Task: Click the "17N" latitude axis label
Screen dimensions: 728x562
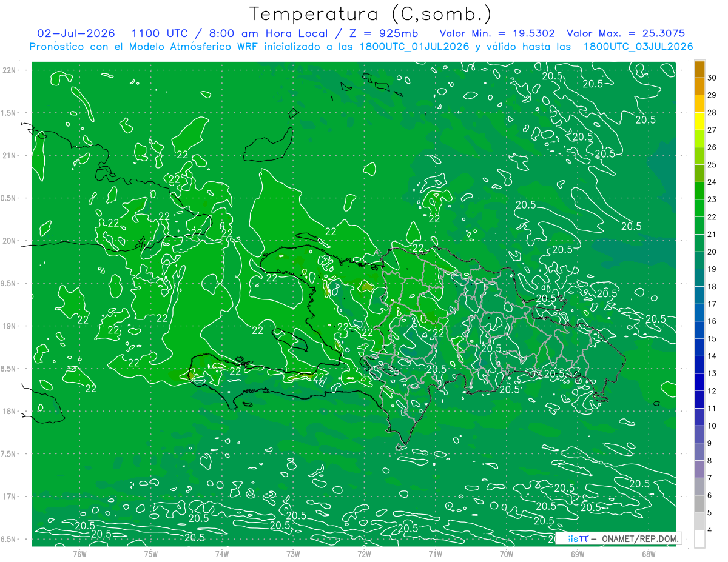Action: (x=8, y=497)
